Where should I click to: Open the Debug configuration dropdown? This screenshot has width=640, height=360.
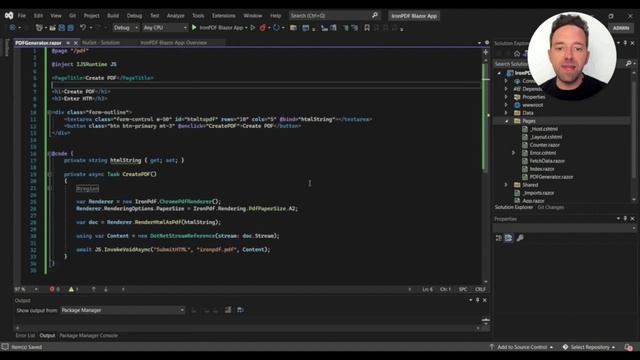(126, 28)
